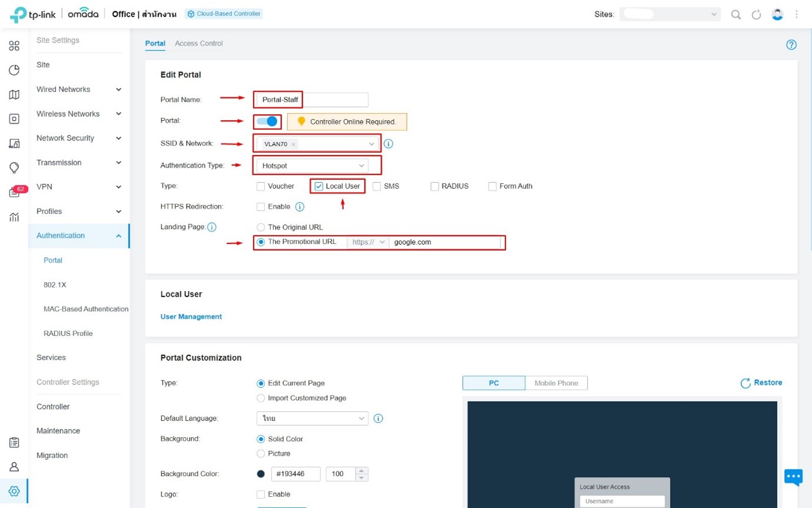Open the Admin user icon in rail
The width and height of the screenshot is (812, 508).
pos(14,467)
